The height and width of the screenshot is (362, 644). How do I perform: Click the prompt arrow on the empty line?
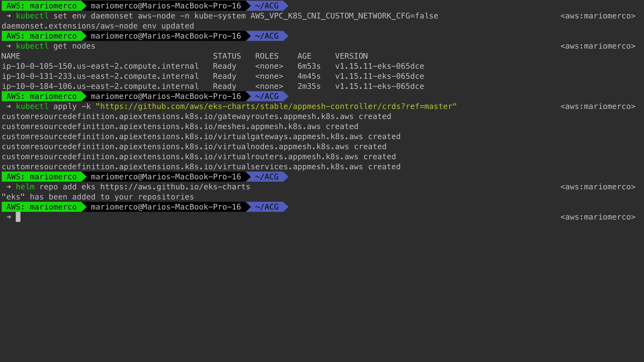click(x=9, y=217)
